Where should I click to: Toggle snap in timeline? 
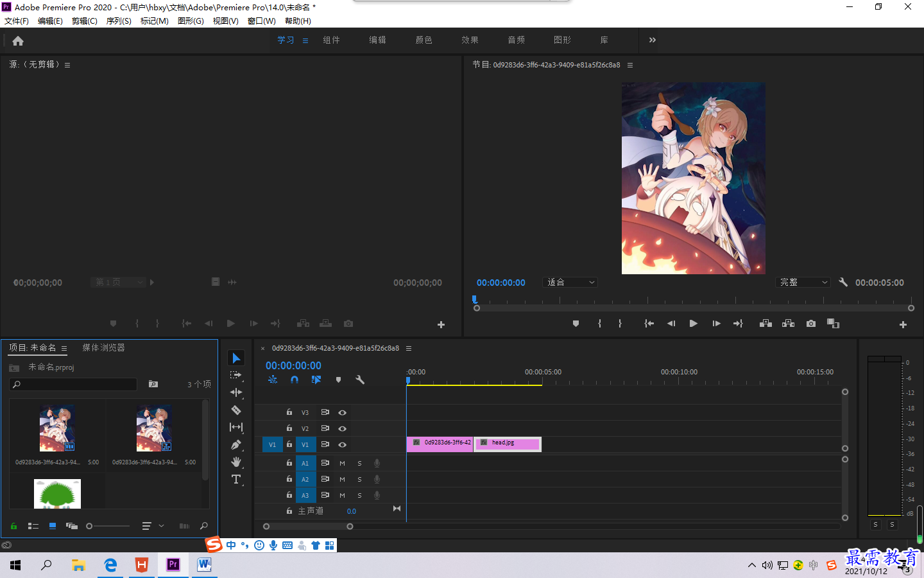[x=294, y=380]
